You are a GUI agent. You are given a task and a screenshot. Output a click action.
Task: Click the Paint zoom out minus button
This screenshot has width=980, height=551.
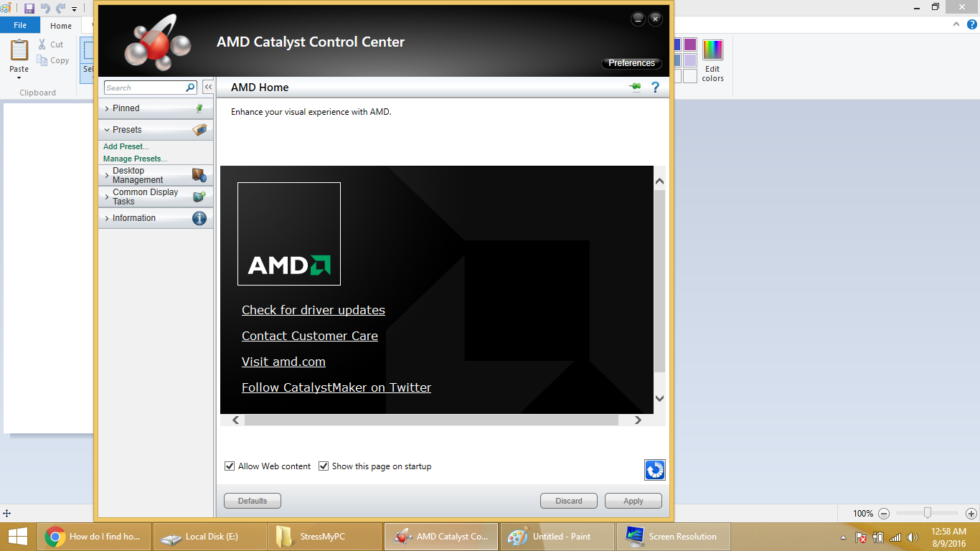click(884, 514)
